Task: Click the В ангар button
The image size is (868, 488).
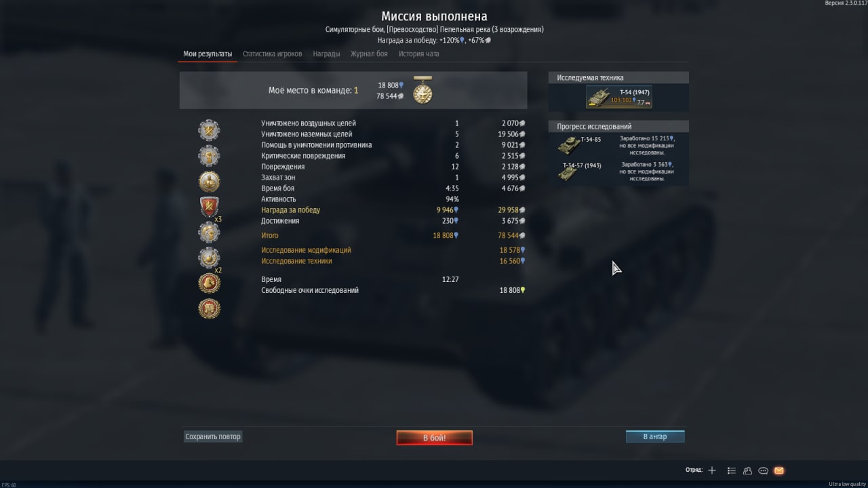Action: [x=655, y=436]
